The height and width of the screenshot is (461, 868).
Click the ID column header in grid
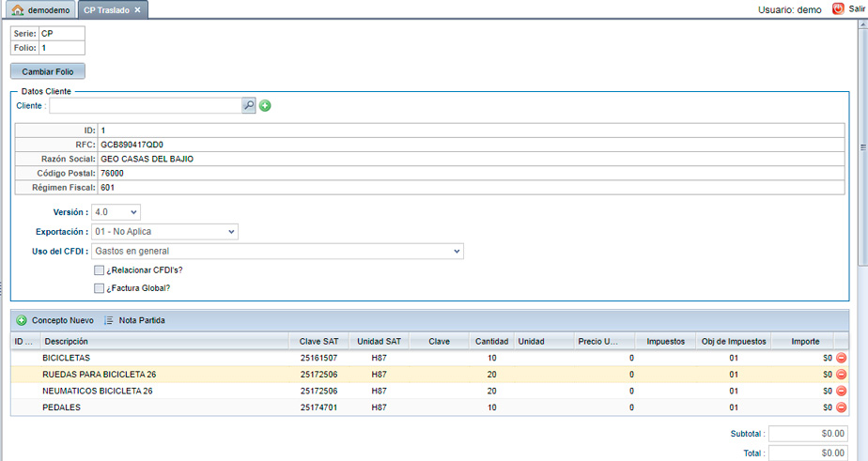tap(25, 342)
